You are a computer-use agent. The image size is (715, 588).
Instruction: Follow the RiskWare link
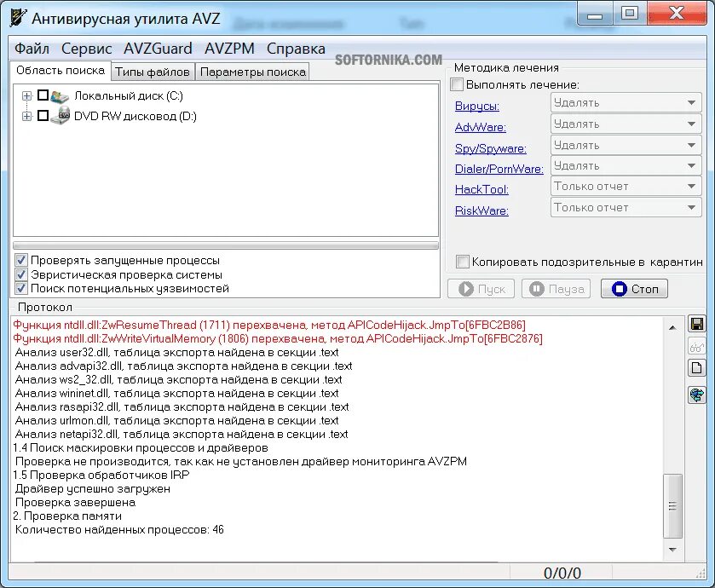481,210
